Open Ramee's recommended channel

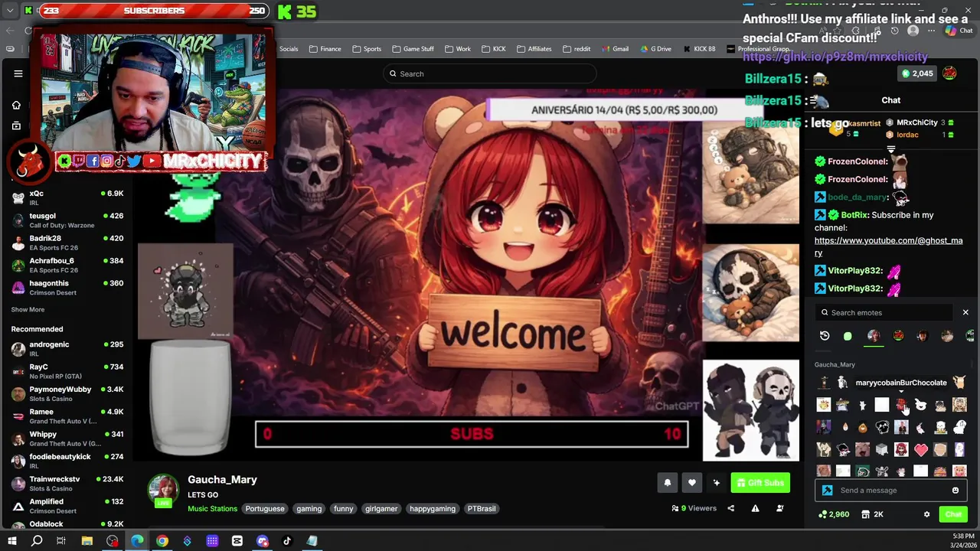(x=67, y=416)
